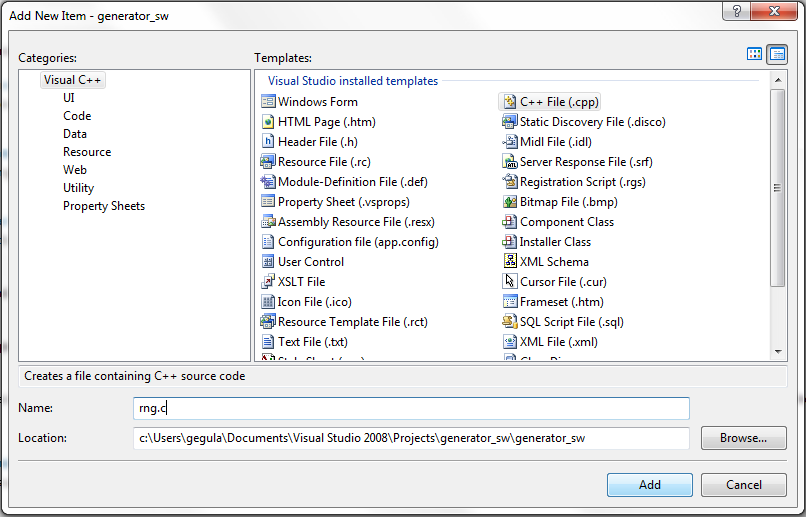Image resolution: width=806 pixels, height=517 pixels.
Task: Select the Data category
Action: [x=75, y=134]
